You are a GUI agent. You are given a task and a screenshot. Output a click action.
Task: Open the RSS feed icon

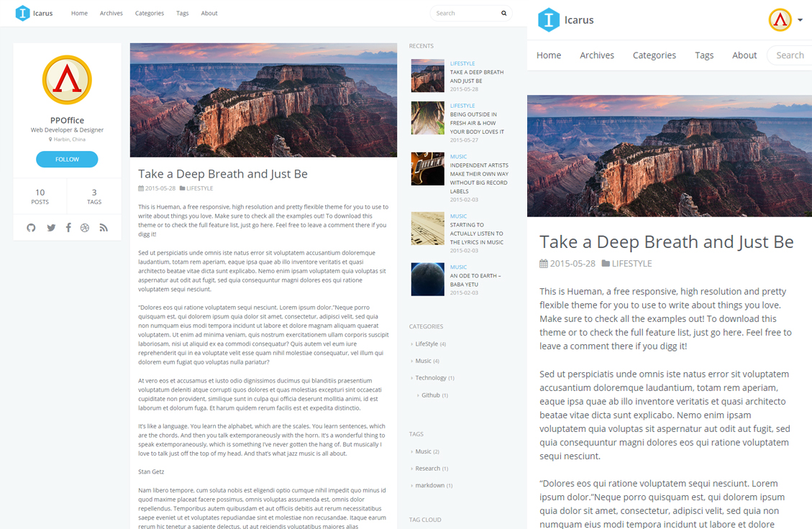tap(104, 228)
